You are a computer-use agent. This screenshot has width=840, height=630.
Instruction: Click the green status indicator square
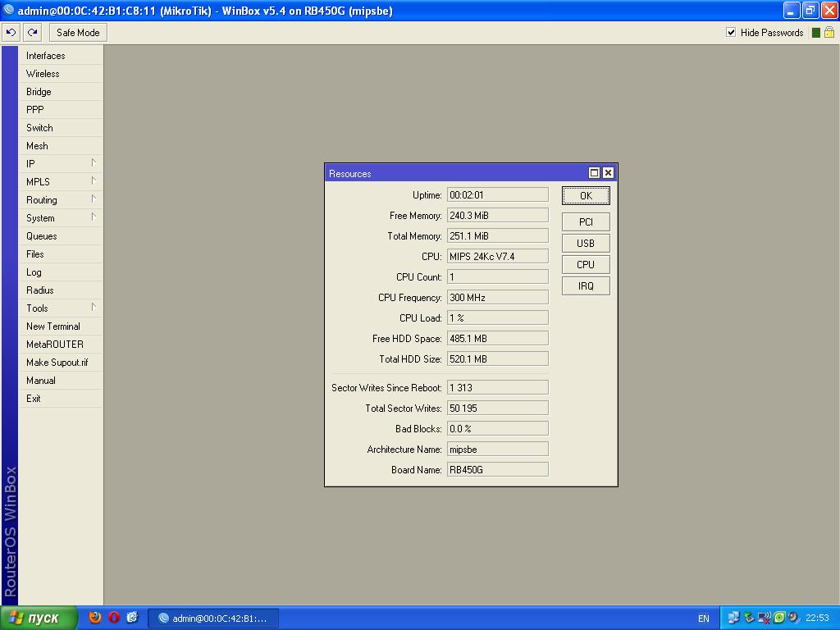point(816,33)
